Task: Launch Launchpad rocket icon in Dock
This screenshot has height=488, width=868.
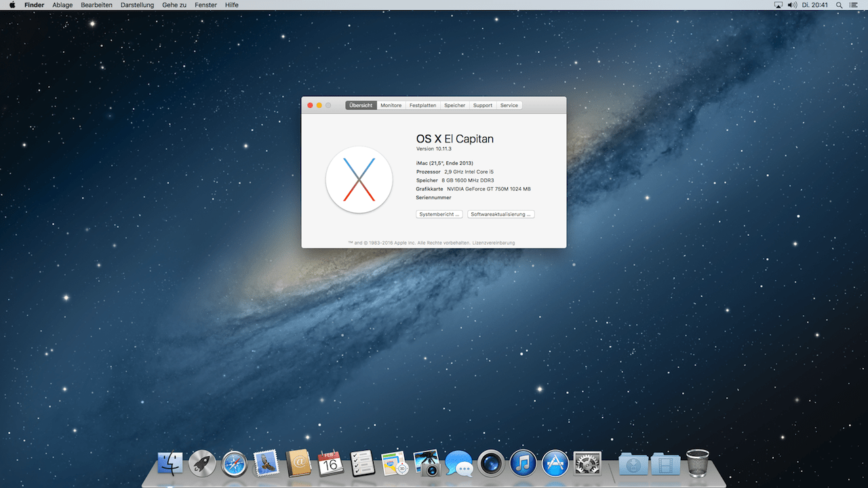Action: [202, 464]
